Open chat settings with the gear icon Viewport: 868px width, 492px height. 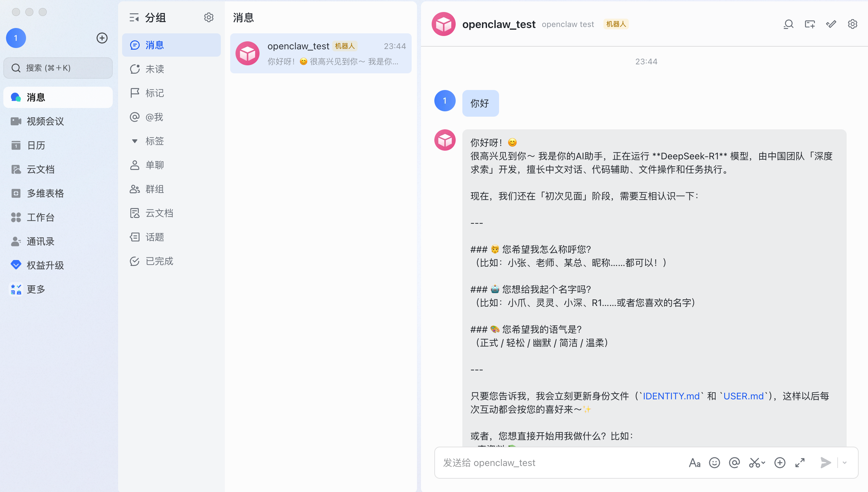(852, 24)
